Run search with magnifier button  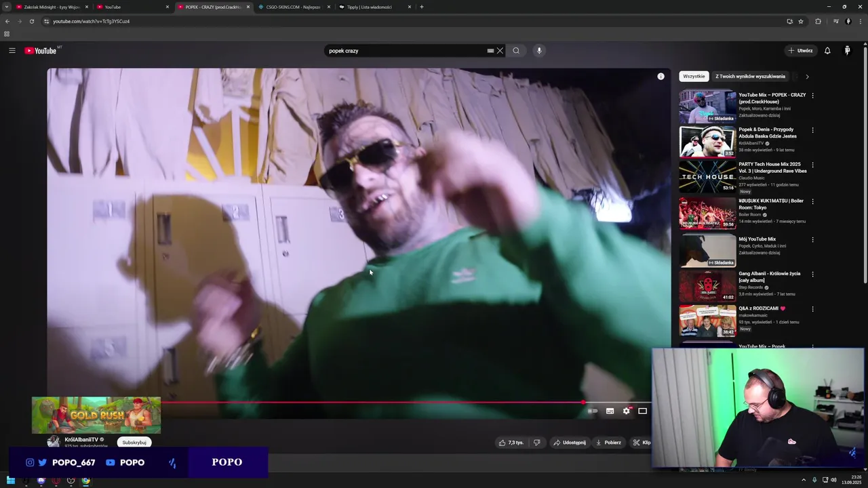click(516, 51)
